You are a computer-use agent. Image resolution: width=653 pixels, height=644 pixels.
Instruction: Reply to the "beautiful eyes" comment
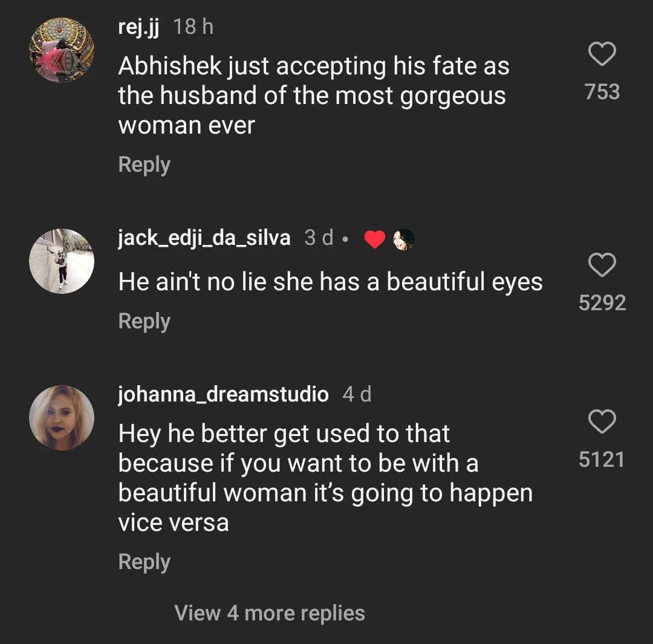[x=144, y=321]
